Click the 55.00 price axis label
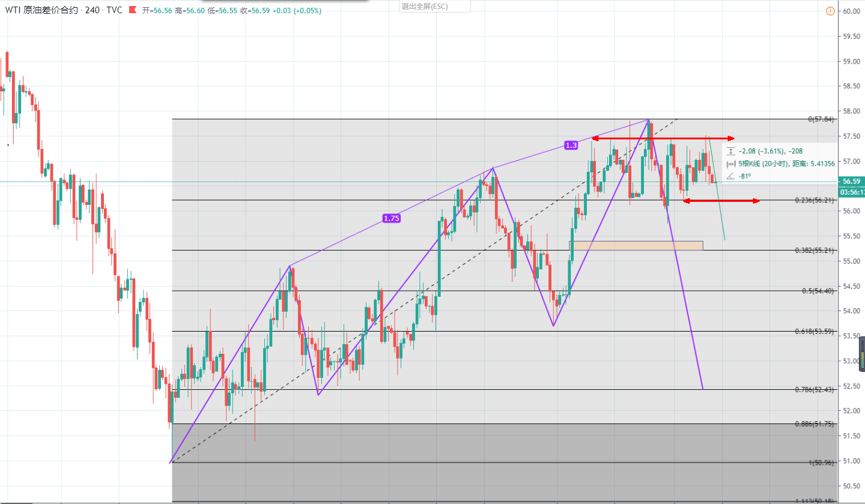The height and width of the screenshot is (504, 865). click(851, 261)
